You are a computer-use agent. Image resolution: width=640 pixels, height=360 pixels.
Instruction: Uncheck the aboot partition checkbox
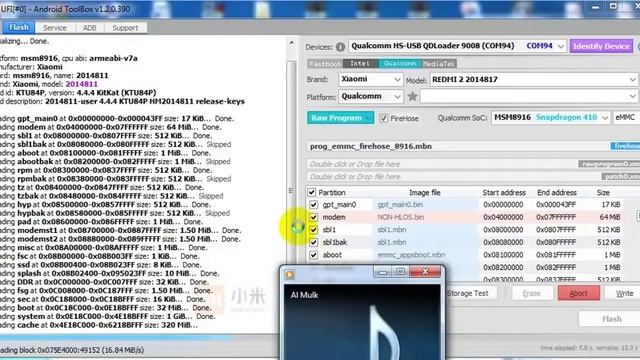coord(313,255)
